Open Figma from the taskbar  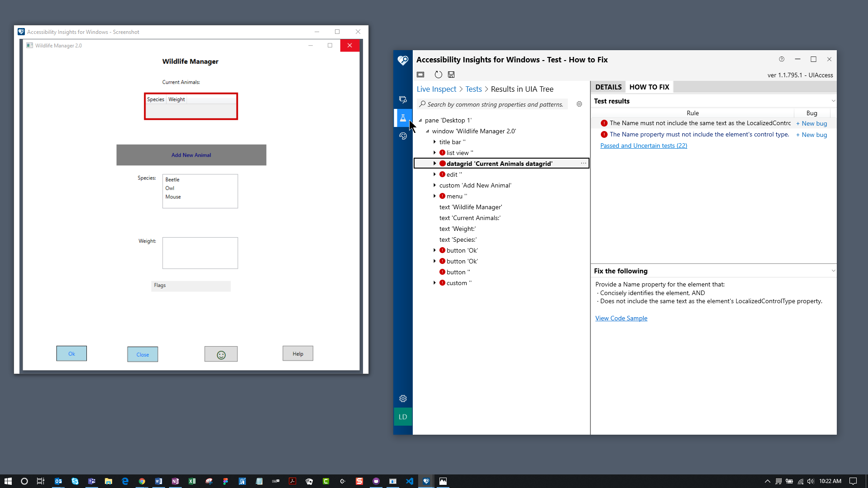tap(226, 481)
